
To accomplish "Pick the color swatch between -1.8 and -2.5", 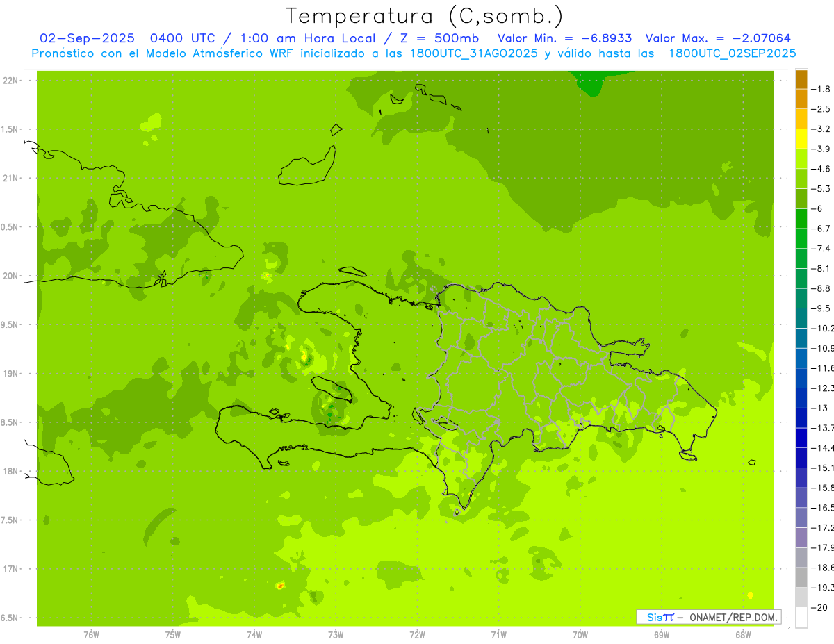I will click(801, 99).
